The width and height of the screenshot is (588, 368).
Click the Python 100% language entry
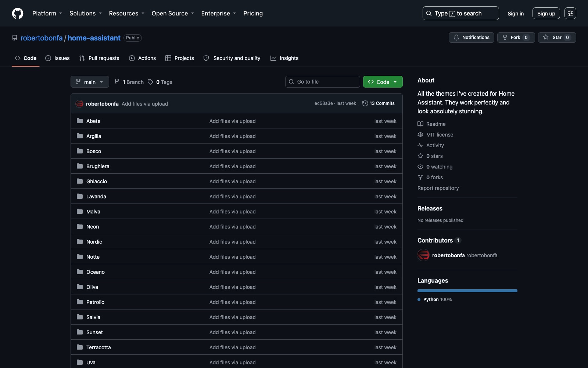tap(435, 300)
